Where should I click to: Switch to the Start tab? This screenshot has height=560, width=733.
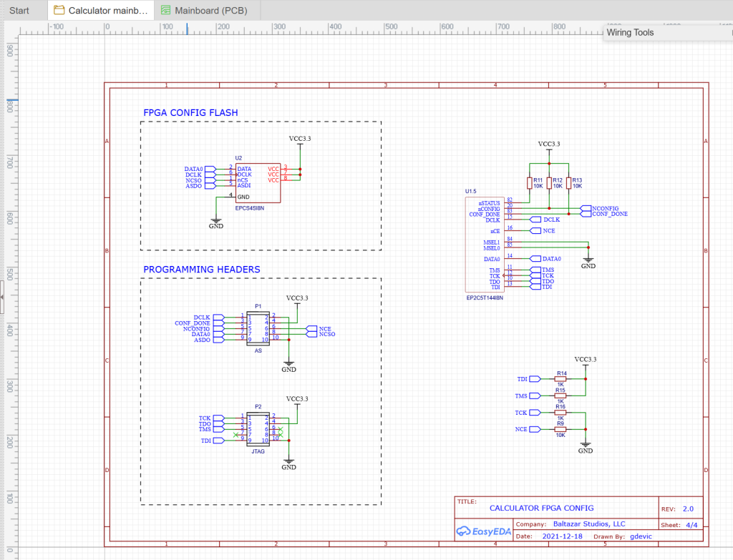point(19,10)
